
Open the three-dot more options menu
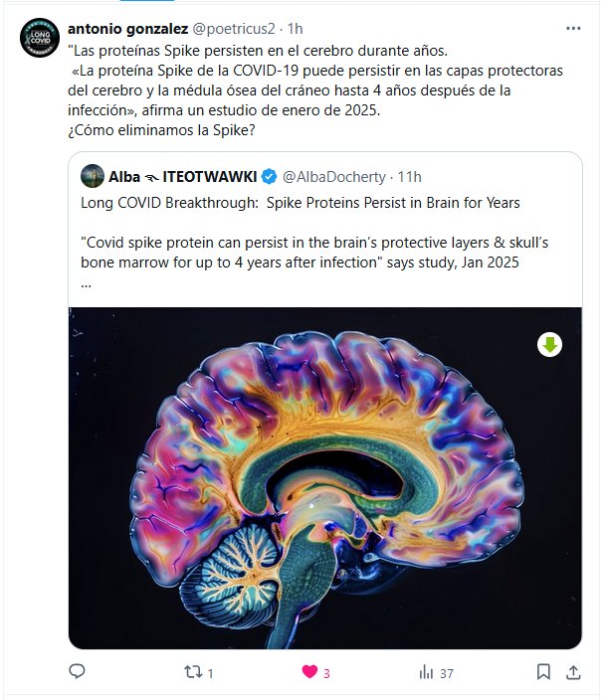coord(573,28)
